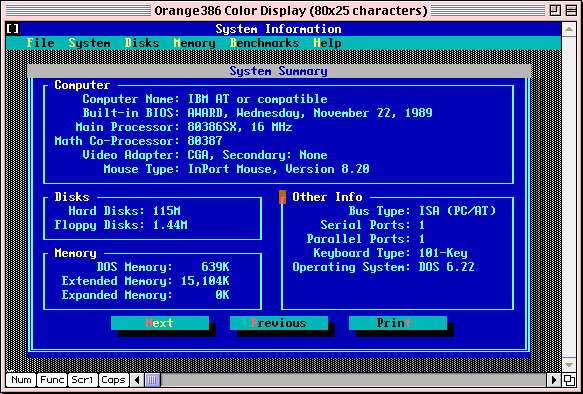Click the horizontal scrollbar thumb
The height and width of the screenshot is (394, 583).
pyautogui.click(x=152, y=380)
